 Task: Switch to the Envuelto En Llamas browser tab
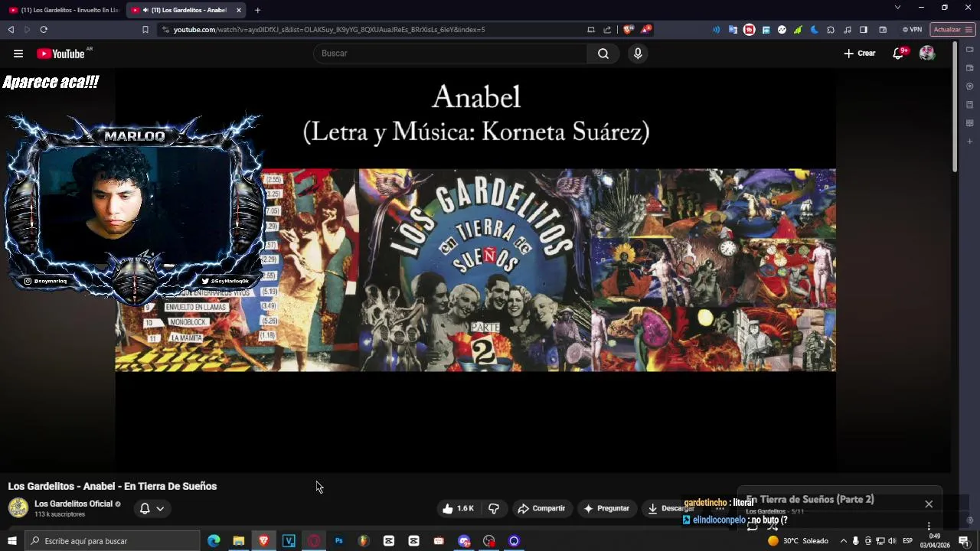click(63, 10)
